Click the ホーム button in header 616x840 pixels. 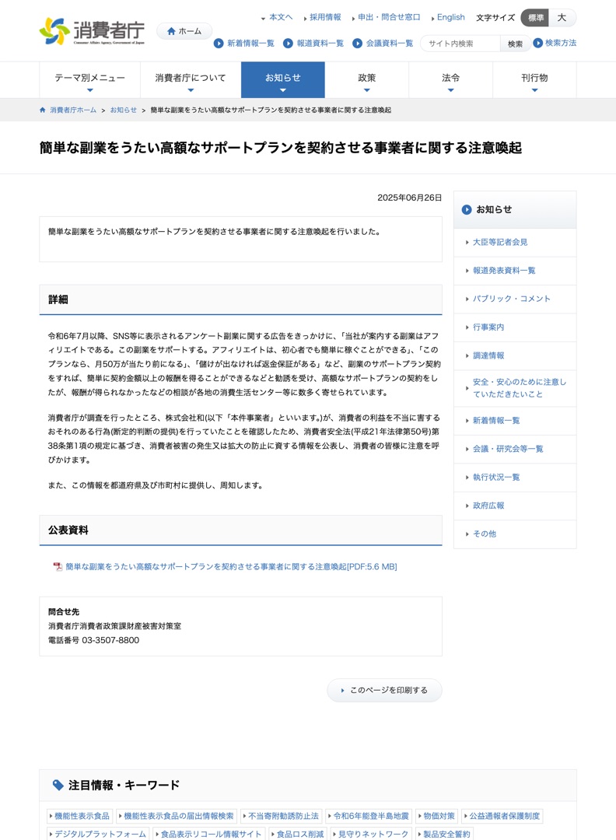click(184, 31)
